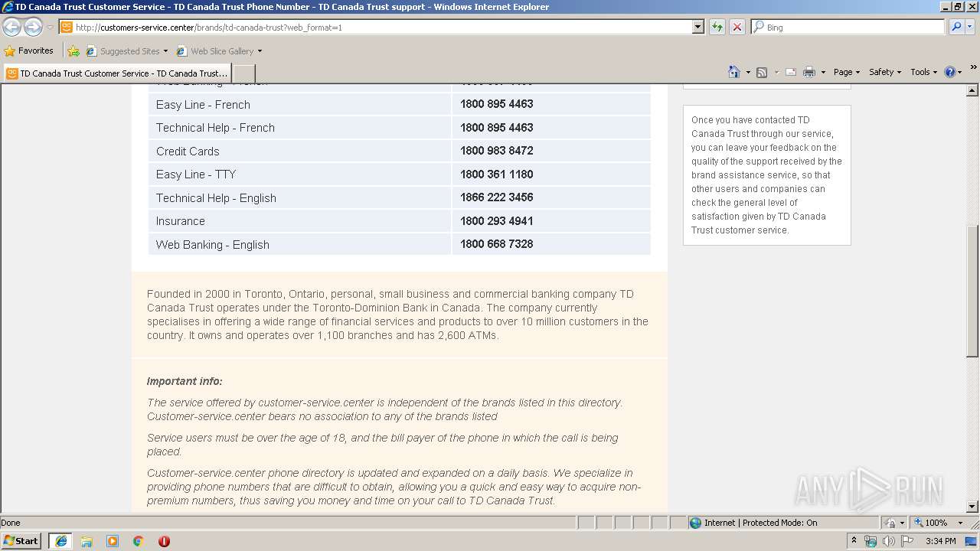
Task: Launch Windows Media Player from the taskbar
Action: (x=113, y=541)
